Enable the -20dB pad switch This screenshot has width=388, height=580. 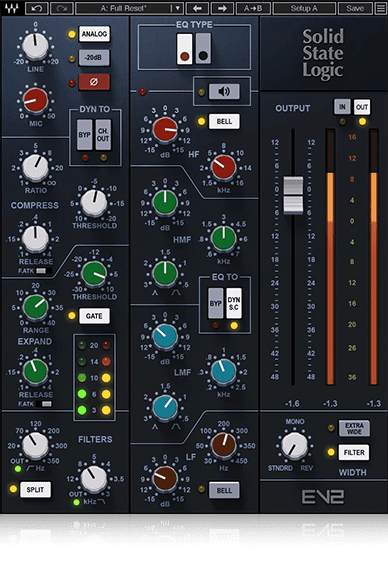[x=94, y=58]
